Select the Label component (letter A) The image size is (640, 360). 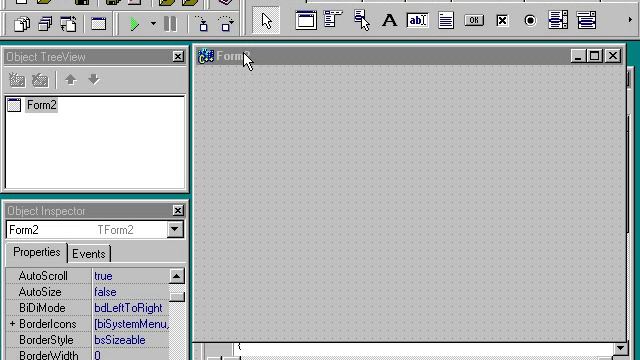(x=389, y=20)
